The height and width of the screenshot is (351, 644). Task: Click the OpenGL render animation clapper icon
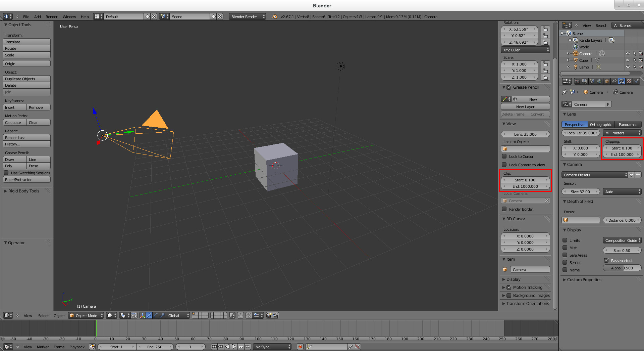tap(275, 315)
